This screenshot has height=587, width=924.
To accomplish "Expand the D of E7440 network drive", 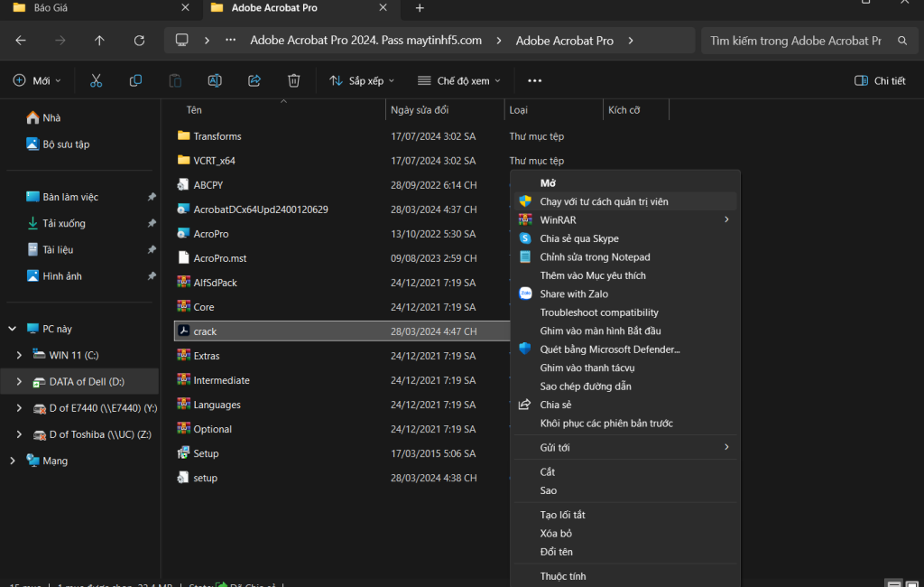I will 19,407.
